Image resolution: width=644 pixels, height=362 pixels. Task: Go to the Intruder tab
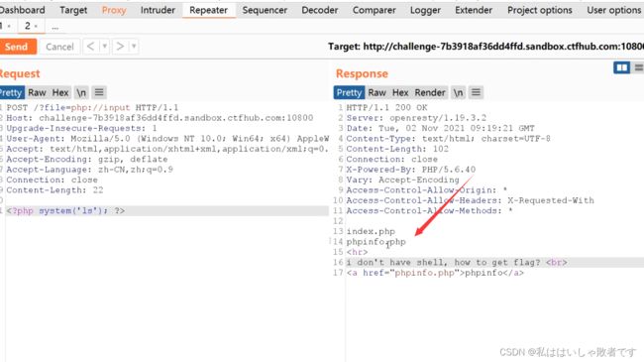(x=158, y=10)
